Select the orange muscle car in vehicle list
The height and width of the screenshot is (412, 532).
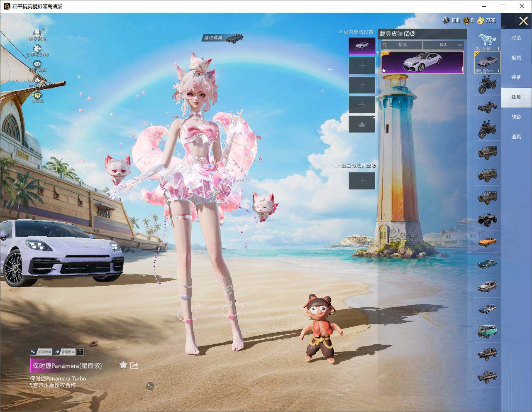pyautogui.click(x=487, y=241)
